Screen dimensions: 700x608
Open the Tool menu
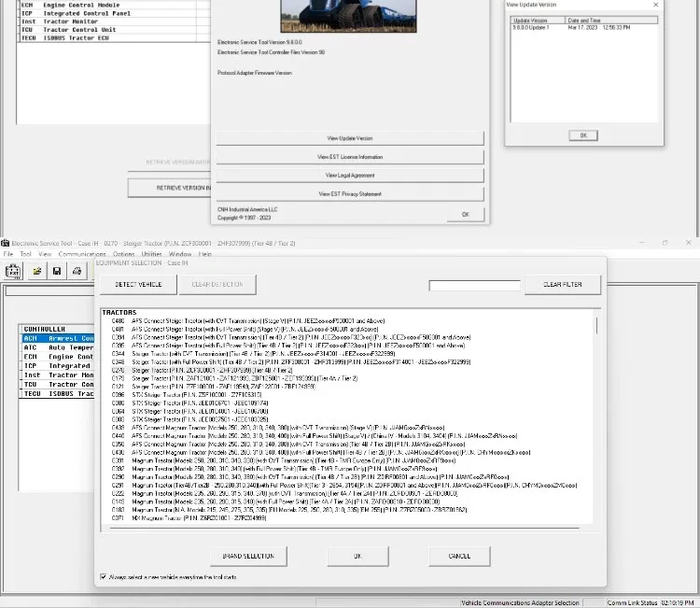pos(25,254)
